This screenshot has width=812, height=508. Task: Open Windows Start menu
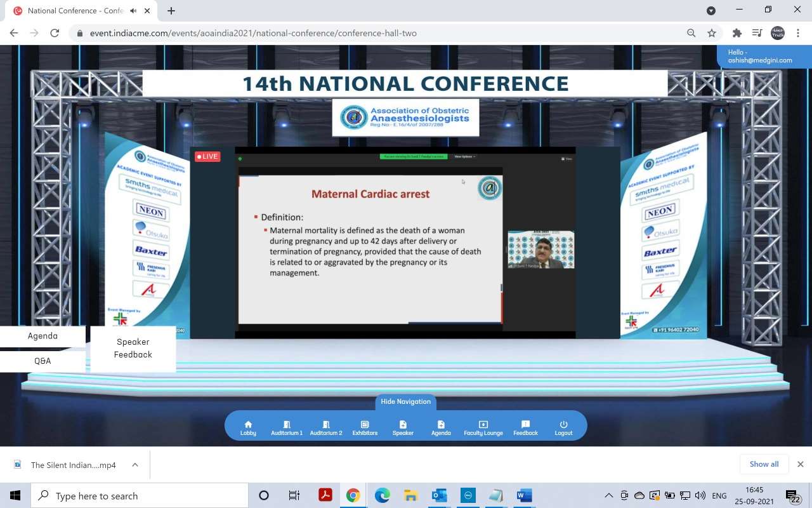[15, 495]
